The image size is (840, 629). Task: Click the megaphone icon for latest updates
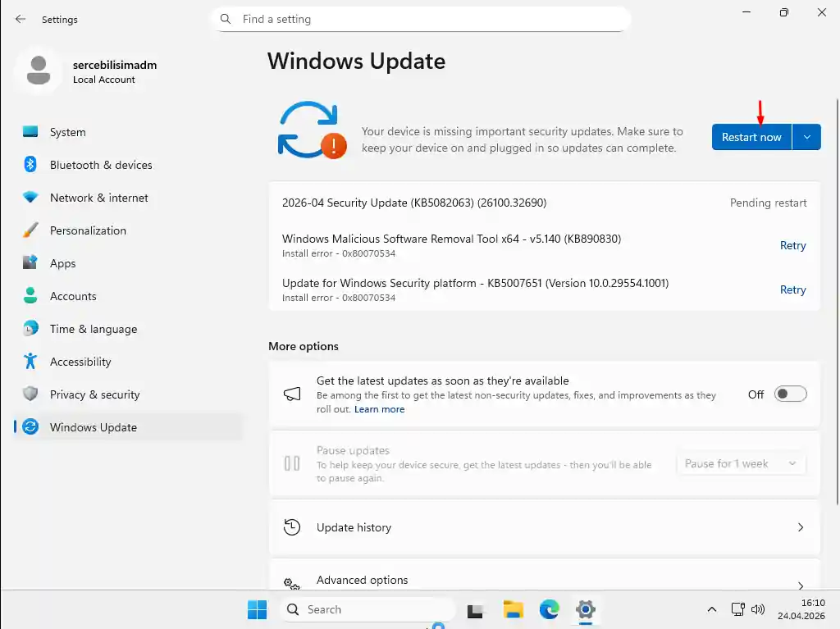[x=292, y=394]
